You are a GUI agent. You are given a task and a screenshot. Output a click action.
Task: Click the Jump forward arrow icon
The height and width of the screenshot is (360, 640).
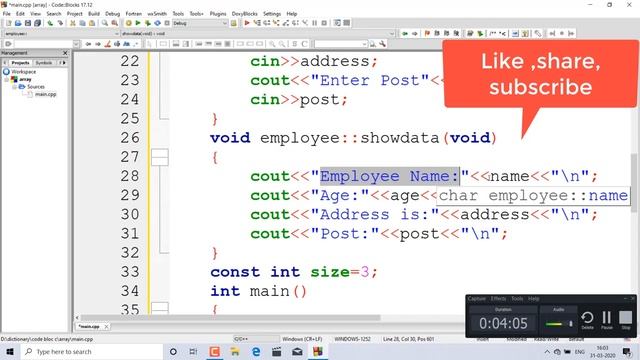click(415, 33)
